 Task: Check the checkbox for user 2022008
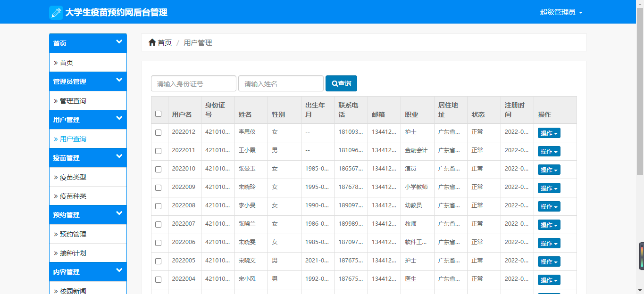159,206
